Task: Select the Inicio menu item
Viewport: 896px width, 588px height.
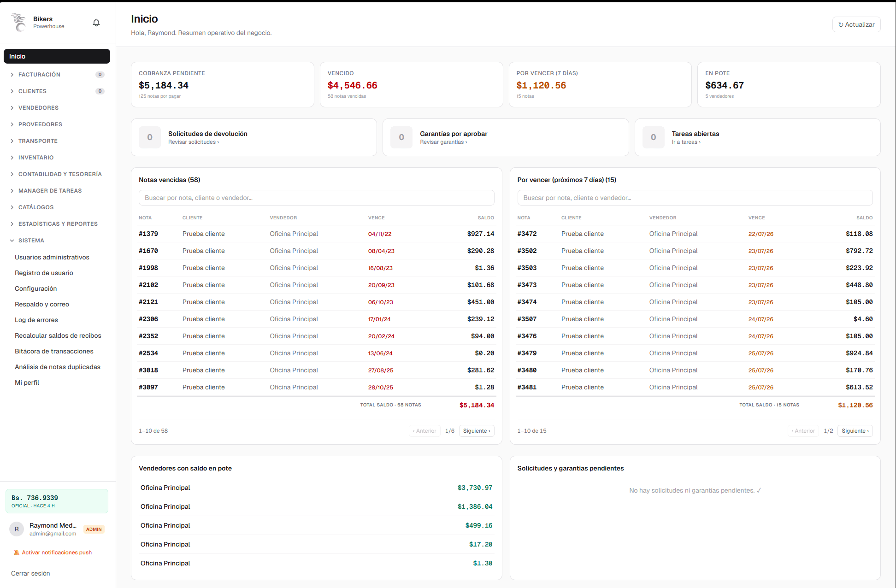Action: tap(57, 56)
